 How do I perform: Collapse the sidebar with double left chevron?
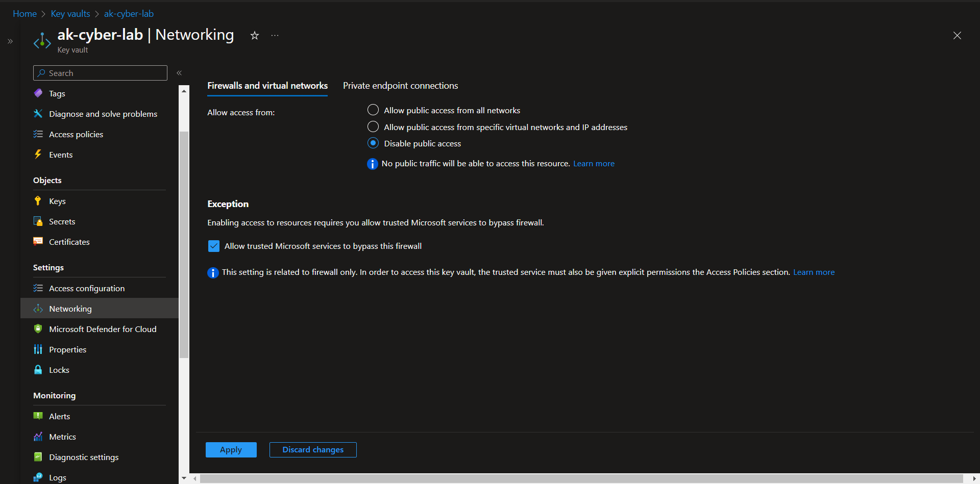(x=179, y=73)
